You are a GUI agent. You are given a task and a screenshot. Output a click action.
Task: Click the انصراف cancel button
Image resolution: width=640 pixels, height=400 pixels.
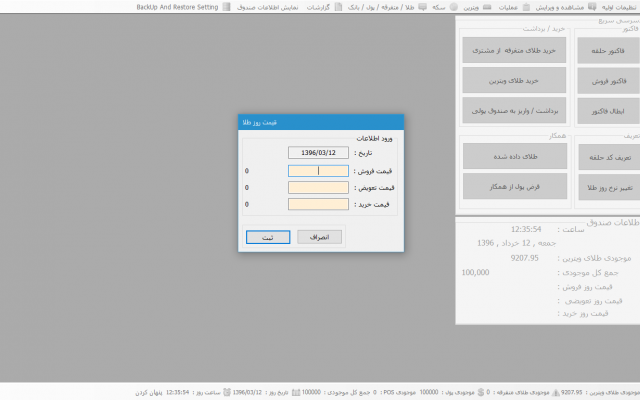pos(319,237)
